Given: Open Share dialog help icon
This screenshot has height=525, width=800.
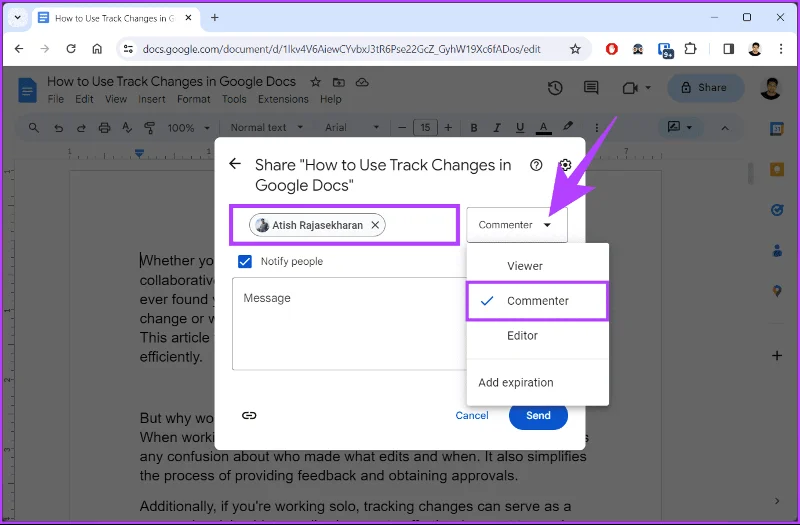Looking at the screenshot, I should (x=536, y=165).
